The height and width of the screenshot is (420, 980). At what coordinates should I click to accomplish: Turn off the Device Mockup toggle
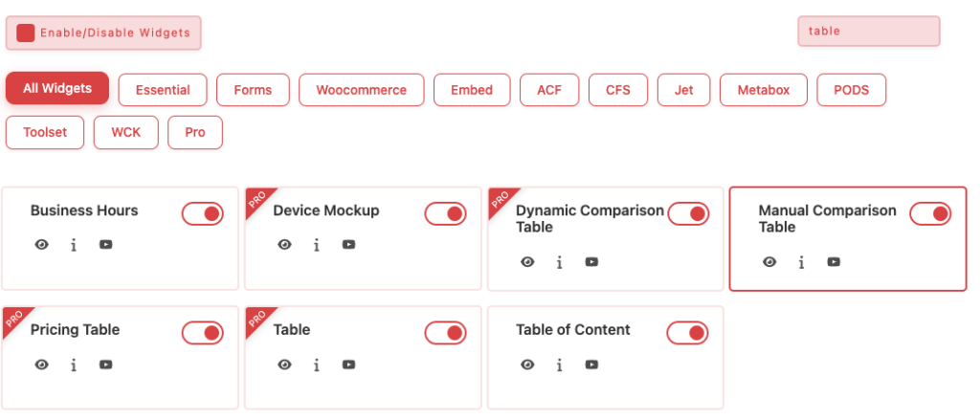point(445,213)
